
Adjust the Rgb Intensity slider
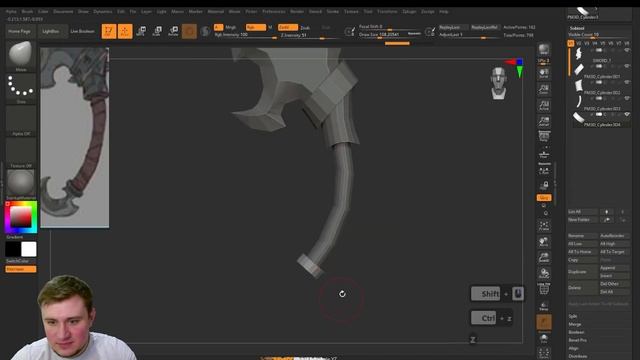[x=246, y=35]
